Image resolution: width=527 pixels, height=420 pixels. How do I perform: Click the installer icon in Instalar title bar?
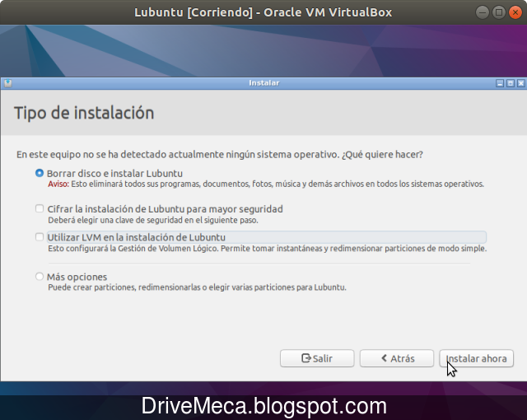8,83
